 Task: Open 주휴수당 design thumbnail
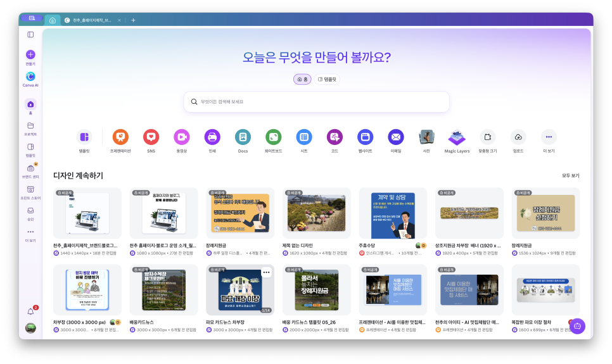(393, 213)
